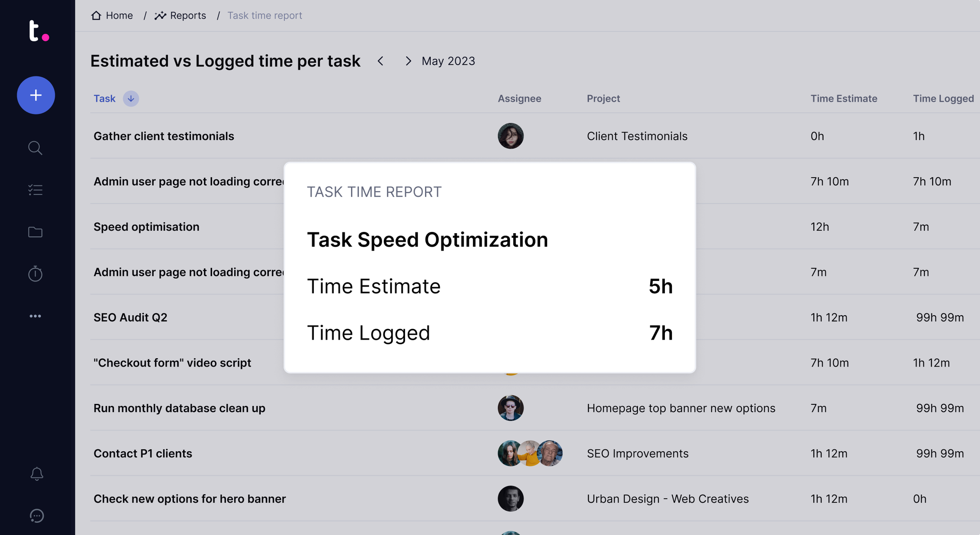The height and width of the screenshot is (535, 980).
Task: Open the time tracking stopwatch icon
Action: [x=35, y=274]
